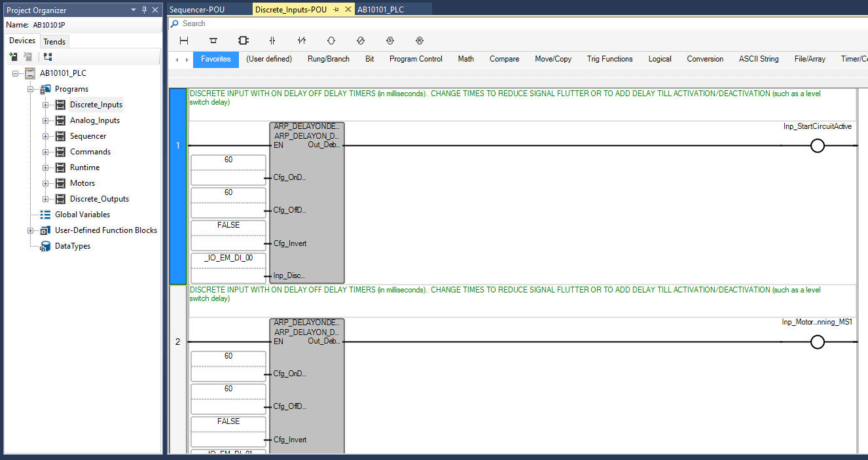Choose the reverse contact tool icon
Screen dimensions: 868x460
302,41
